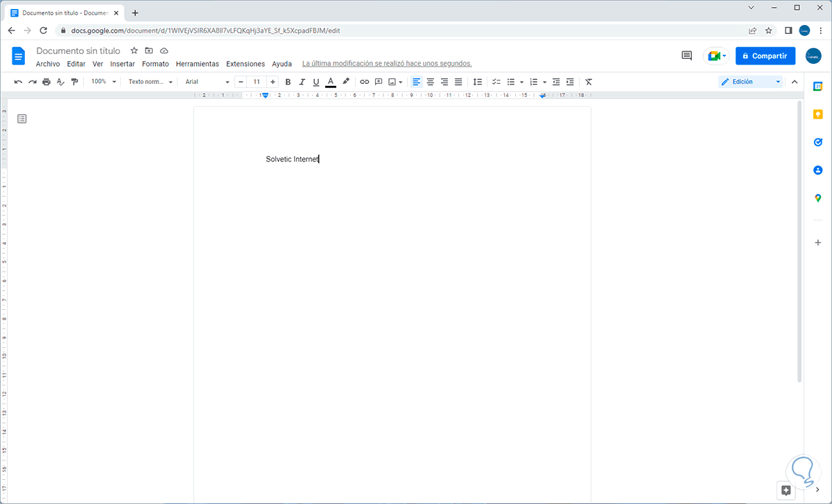The image size is (832, 504).
Task: Insert a checklist
Action: click(x=496, y=82)
